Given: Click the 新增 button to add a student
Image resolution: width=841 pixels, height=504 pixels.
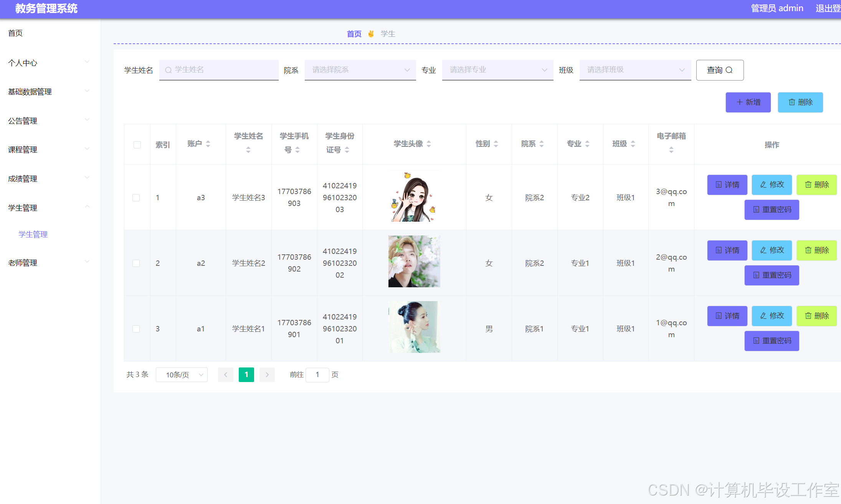Looking at the screenshot, I should (748, 102).
